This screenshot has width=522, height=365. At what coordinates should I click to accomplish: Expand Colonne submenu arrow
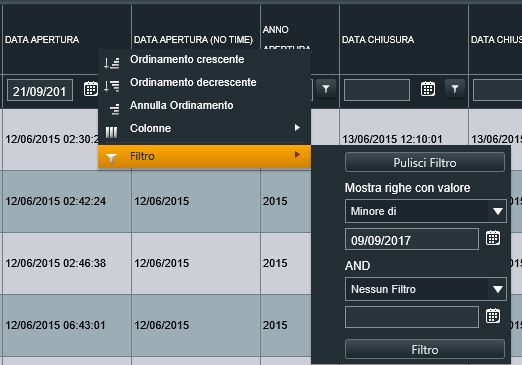pos(297,128)
